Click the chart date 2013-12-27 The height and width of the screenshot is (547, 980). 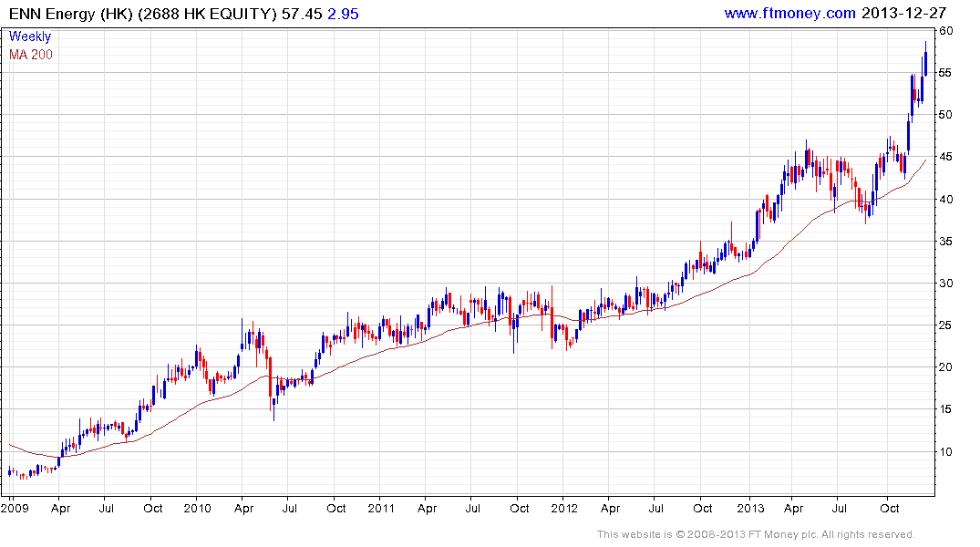(903, 13)
